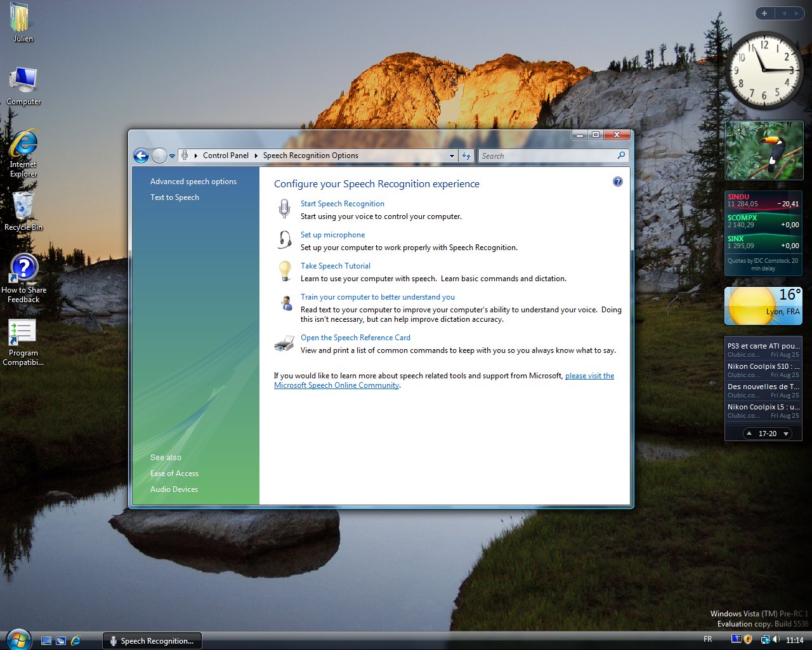
Task: Click the volume speaker tray icon
Action: click(776, 639)
